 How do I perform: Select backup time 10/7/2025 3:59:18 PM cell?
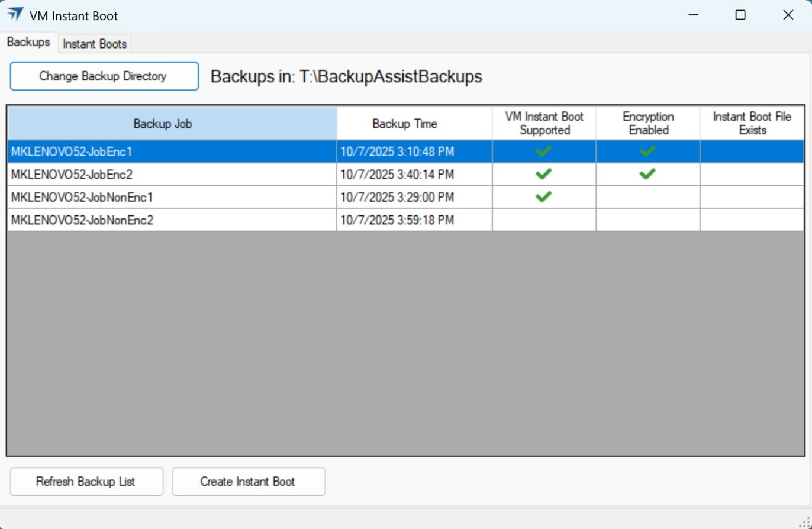click(414, 220)
